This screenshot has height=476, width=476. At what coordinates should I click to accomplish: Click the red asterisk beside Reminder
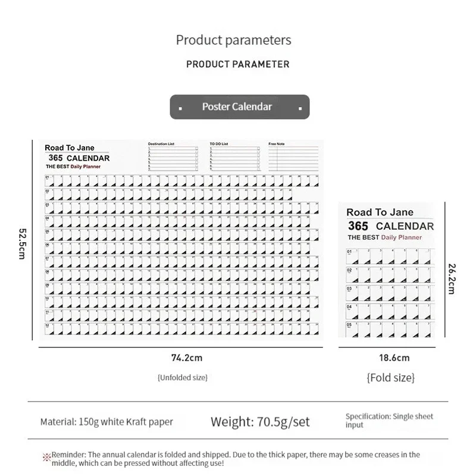tap(46, 456)
